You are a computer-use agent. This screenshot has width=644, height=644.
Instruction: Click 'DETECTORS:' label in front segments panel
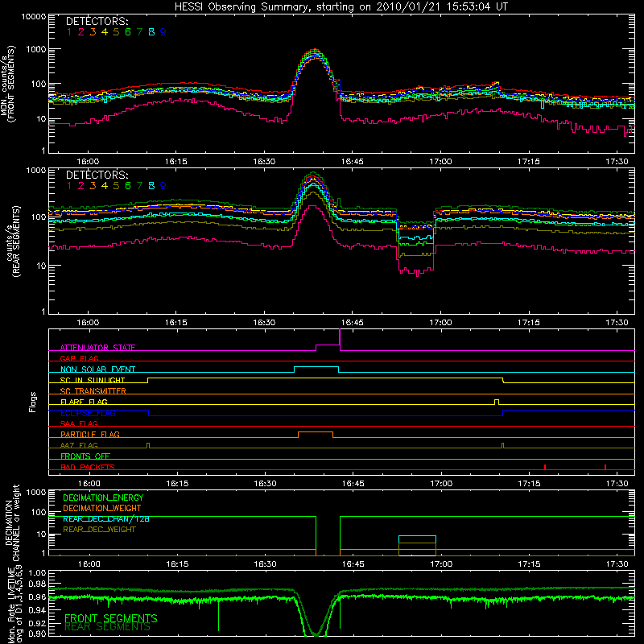97,21
